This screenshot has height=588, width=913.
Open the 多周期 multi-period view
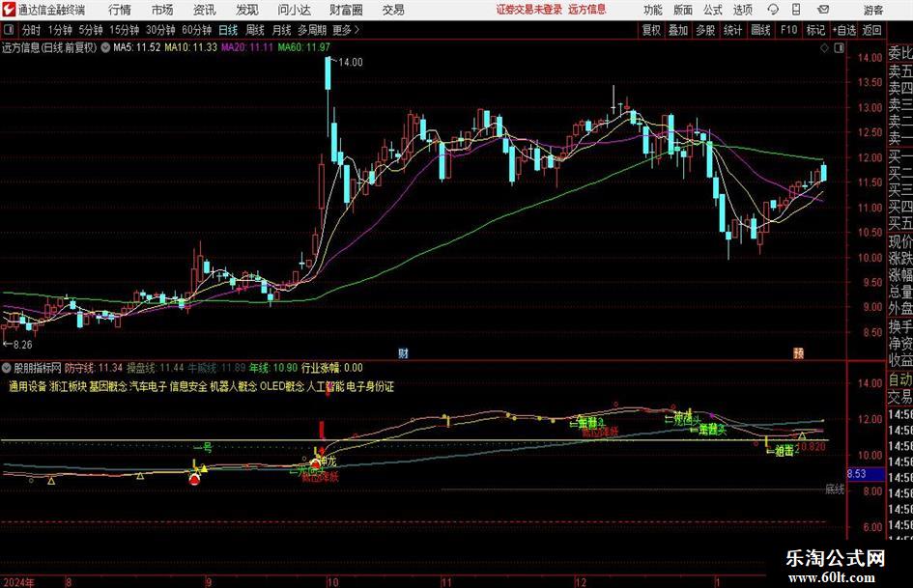(x=312, y=30)
